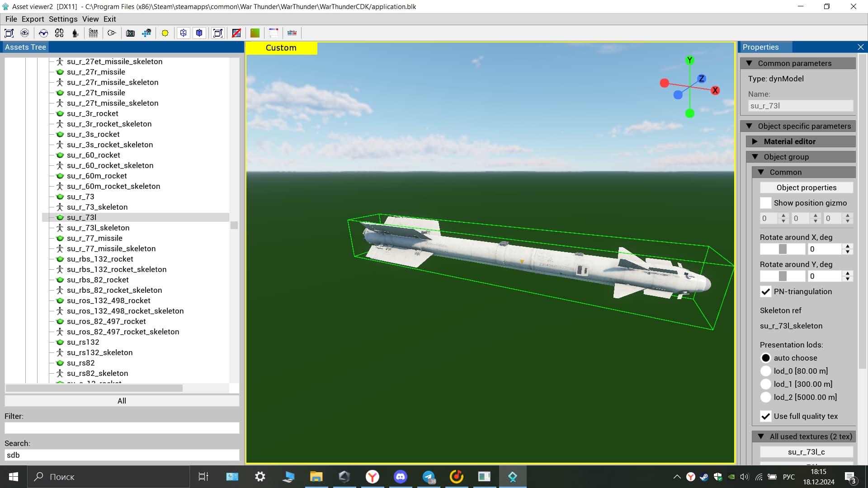
Task: Show hidden system tray icons
Action: pos(677,477)
